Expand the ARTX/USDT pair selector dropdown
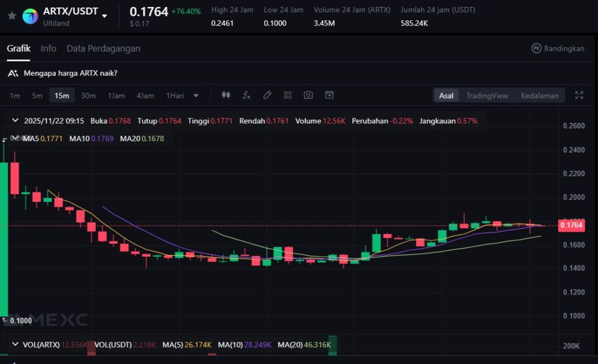This screenshot has width=598, height=364. coord(105,16)
